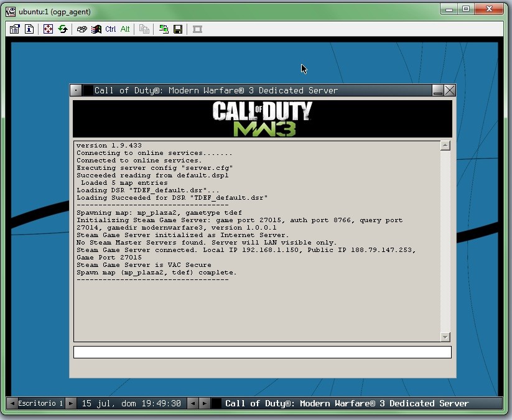Click 'Steam Game Server is VAC Secure' line

pos(144,265)
